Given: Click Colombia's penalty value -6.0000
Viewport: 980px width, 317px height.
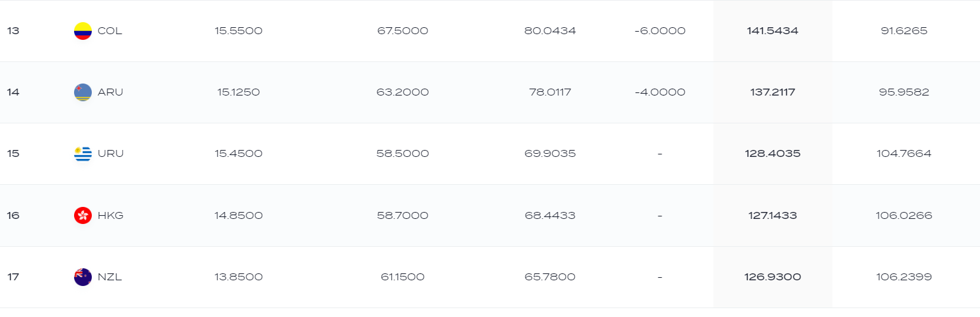Looking at the screenshot, I should pyautogui.click(x=660, y=31).
